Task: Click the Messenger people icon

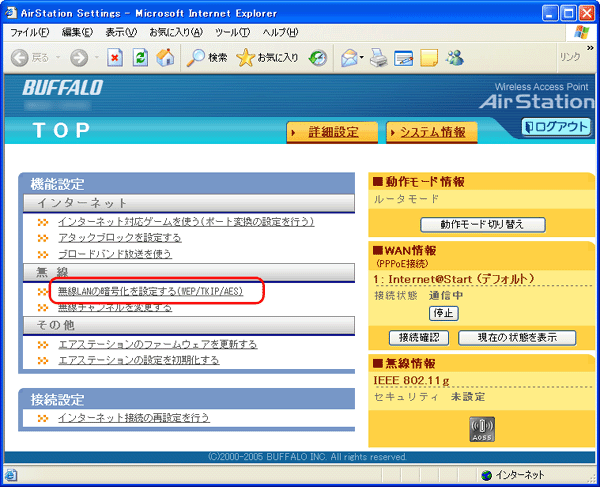Action: coord(455,58)
